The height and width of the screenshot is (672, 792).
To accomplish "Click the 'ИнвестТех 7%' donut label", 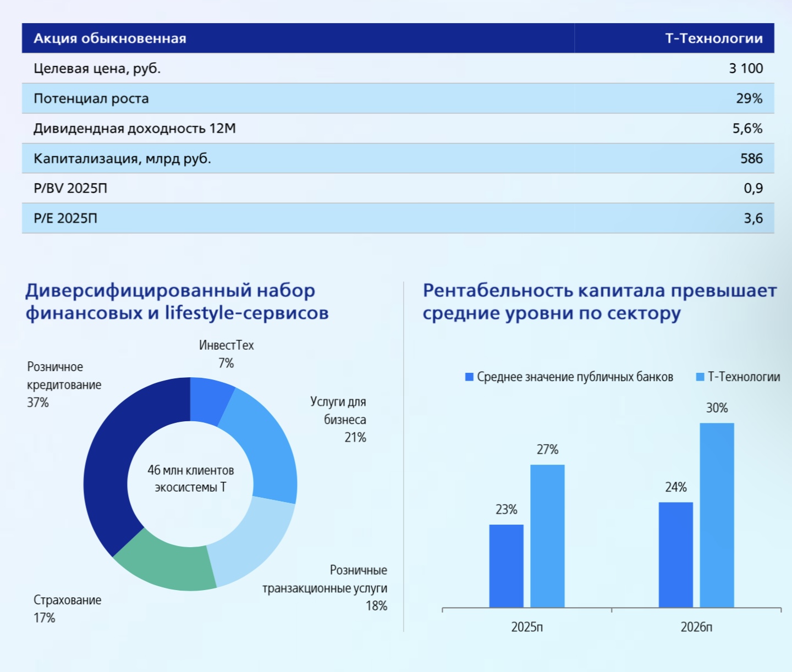I will click(x=226, y=354).
